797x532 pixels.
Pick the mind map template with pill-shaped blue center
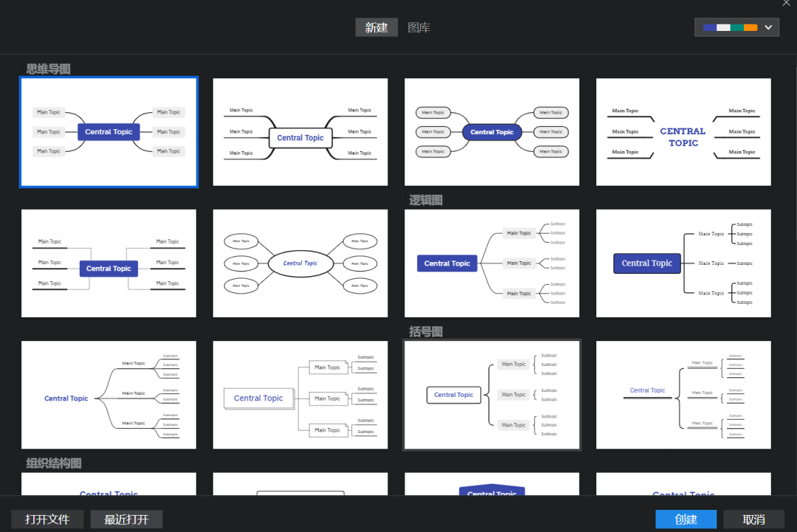(x=491, y=132)
